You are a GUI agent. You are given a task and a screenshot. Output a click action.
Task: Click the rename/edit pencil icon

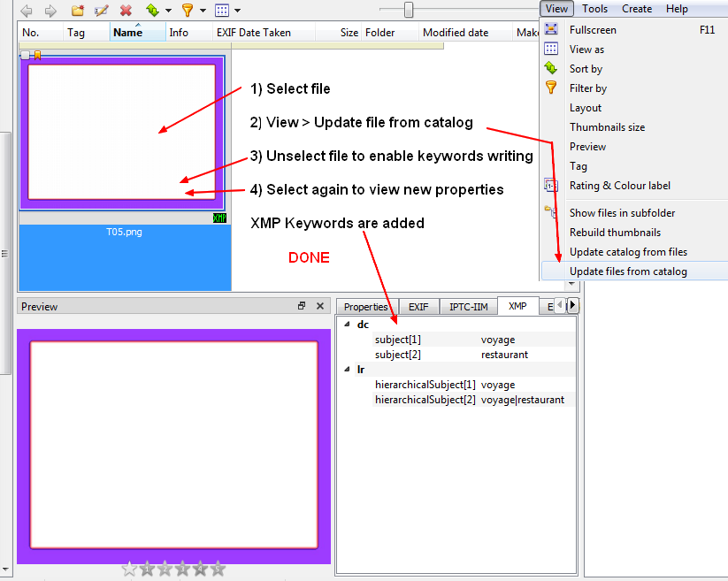pyautogui.click(x=101, y=11)
